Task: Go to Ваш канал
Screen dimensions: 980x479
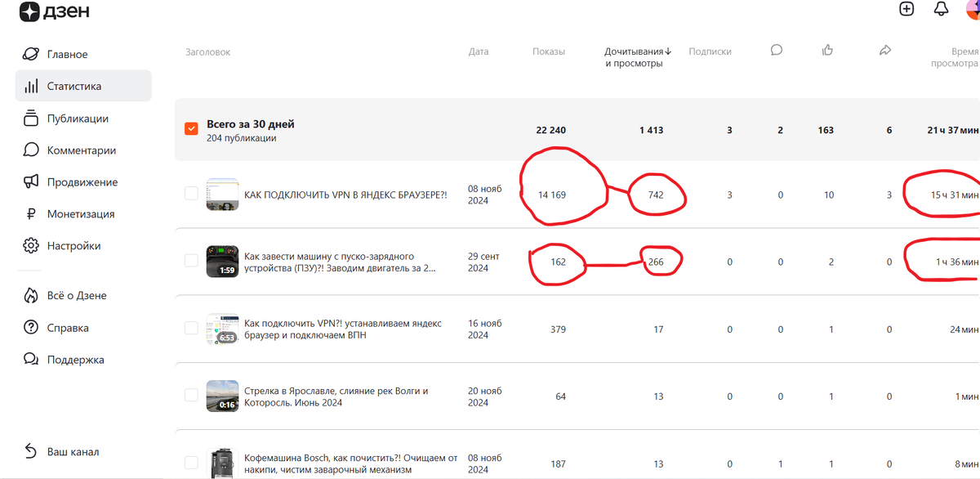Action: (x=73, y=451)
